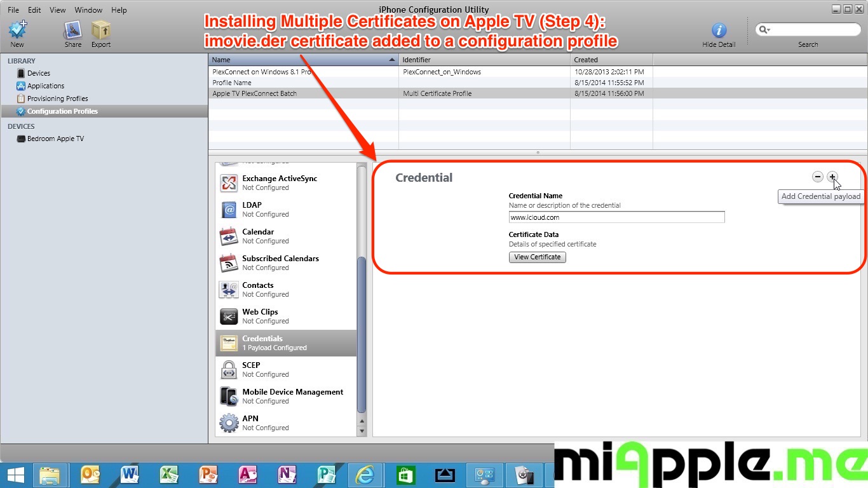Click the Hide Detail info icon

point(719,30)
